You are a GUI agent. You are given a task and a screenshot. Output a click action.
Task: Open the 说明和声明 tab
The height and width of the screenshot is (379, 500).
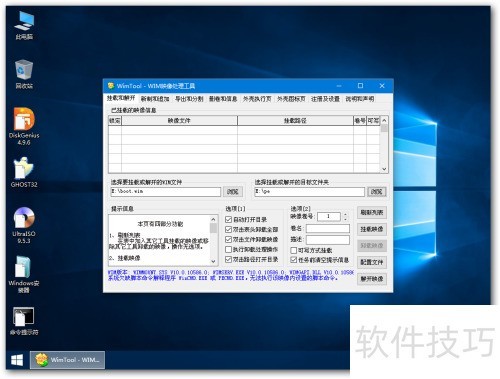360,99
